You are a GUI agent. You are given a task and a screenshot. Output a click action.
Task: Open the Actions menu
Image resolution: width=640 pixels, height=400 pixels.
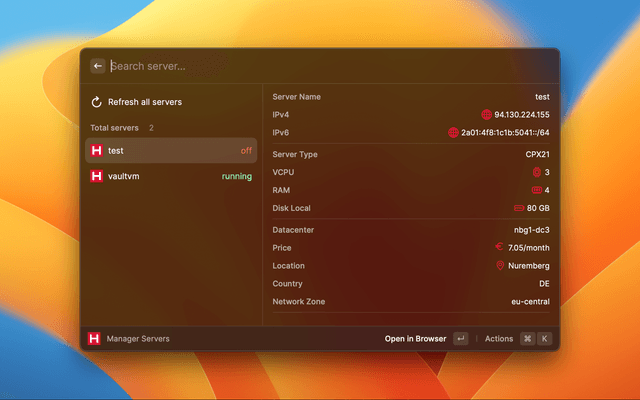pos(498,339)
